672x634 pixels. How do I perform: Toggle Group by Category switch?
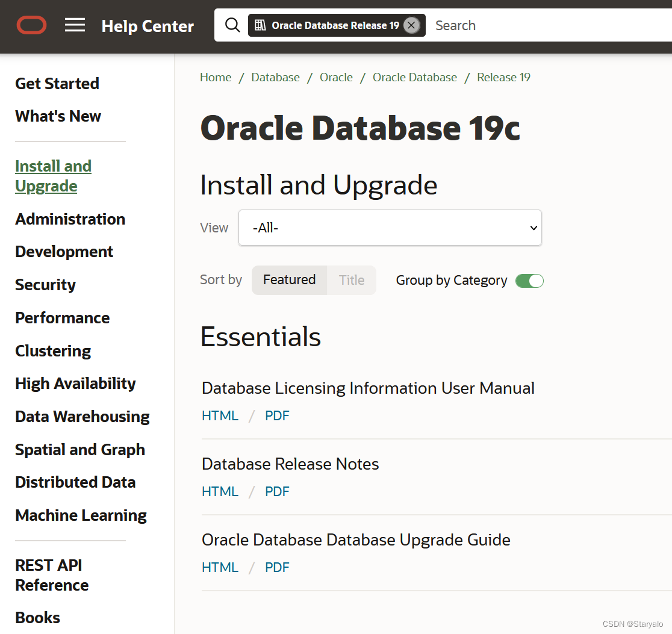(x=529, y=281)
